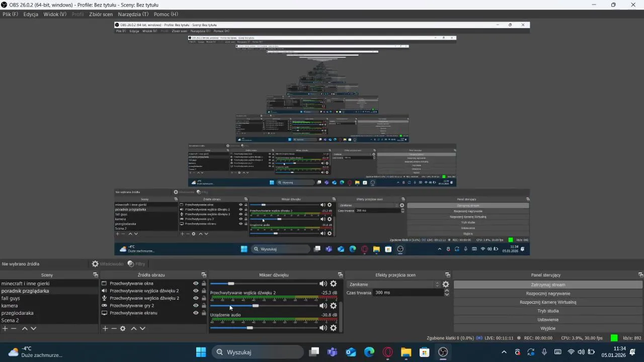This screenshot has height=362, width=644.
Task: Add a new scene with the plus icon
Action: tap(5, 328)
